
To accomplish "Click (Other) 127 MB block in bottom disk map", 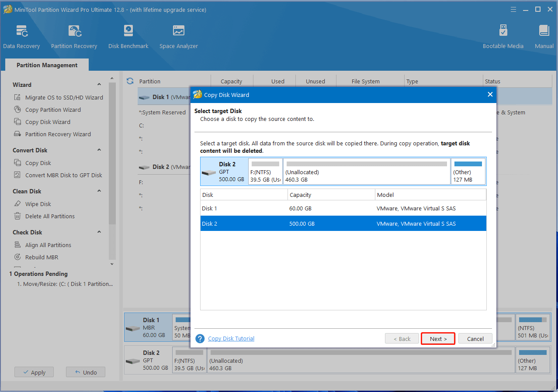I will 533,360.
